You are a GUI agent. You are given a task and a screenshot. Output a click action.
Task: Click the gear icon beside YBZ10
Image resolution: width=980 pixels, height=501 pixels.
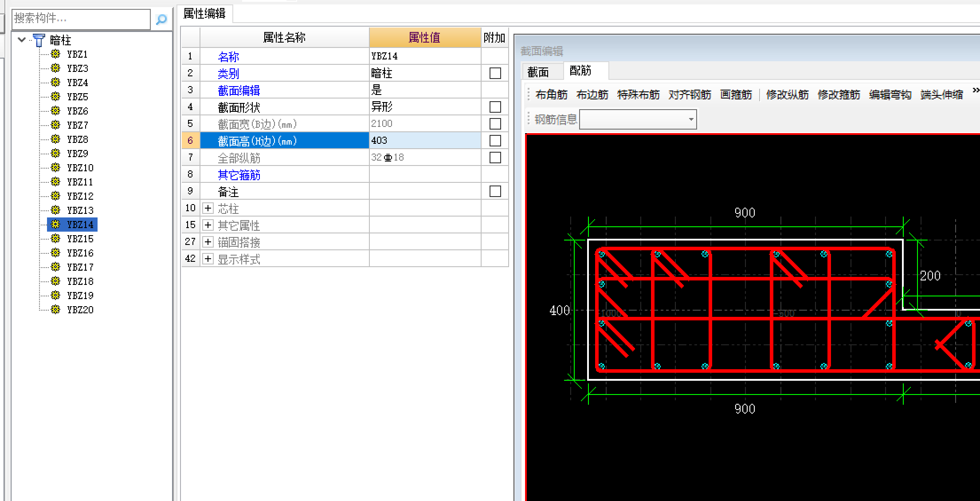pyautogui.click(x=55, y=168)
